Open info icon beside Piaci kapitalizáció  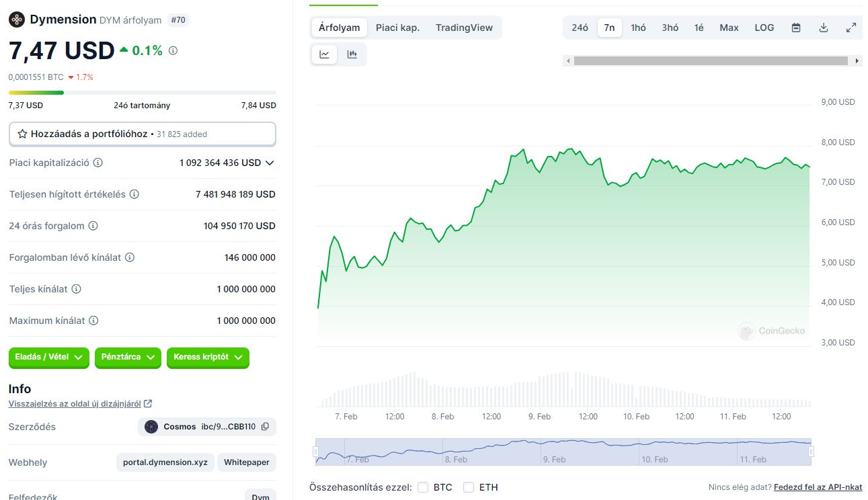[x=98, y=163]
